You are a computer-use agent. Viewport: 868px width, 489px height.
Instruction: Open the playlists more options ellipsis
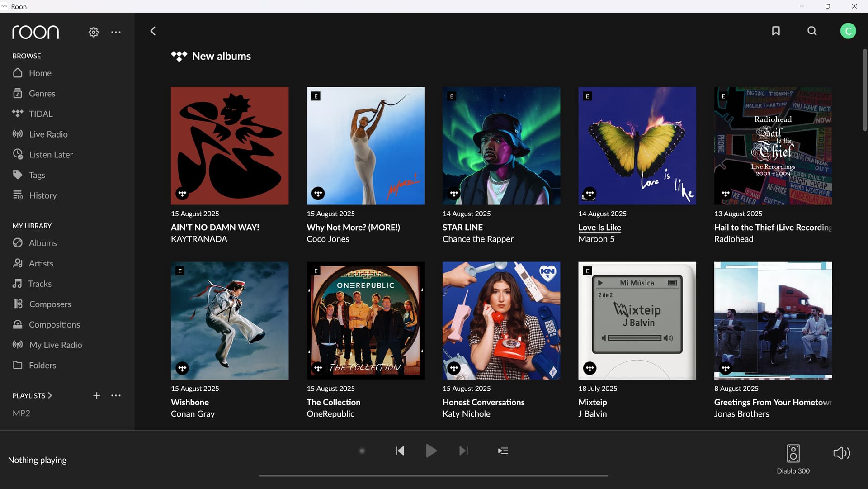[x=116, y=395]
